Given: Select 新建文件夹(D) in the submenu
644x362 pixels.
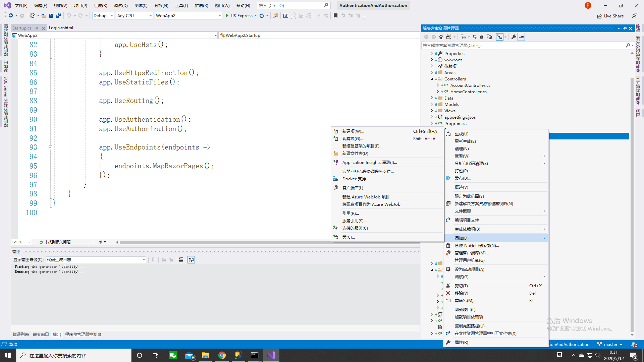Looking at the screenshot, I should tap(355, 154).
